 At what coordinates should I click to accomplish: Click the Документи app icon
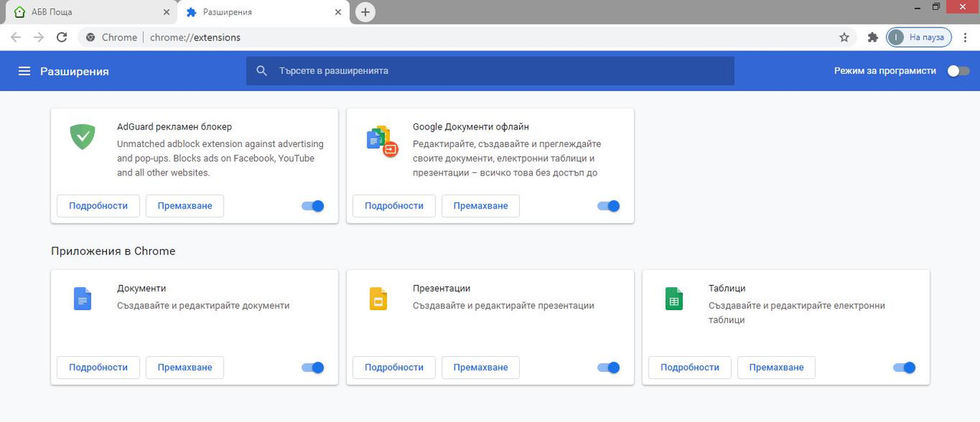[82, 299]
